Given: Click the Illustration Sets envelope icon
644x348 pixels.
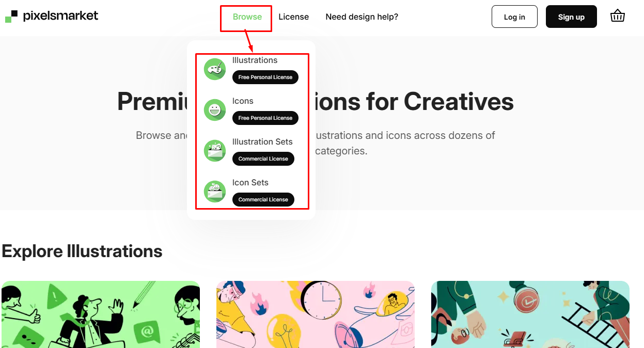Looking at the screenshot, I should click(x=215, y=151).
